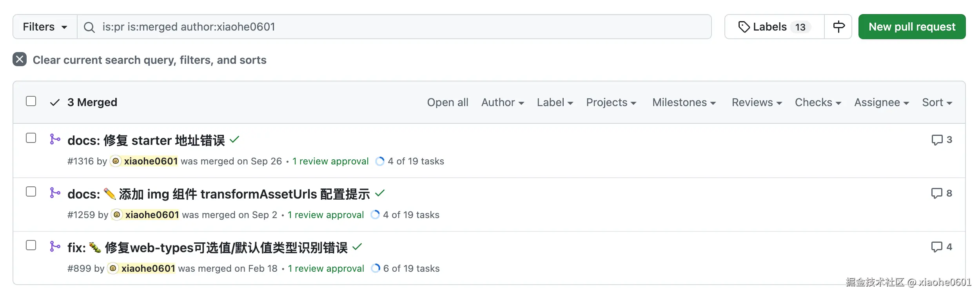Click the green check status on PR #1259
Screen dimensions: 980x296
click(380, 193)
